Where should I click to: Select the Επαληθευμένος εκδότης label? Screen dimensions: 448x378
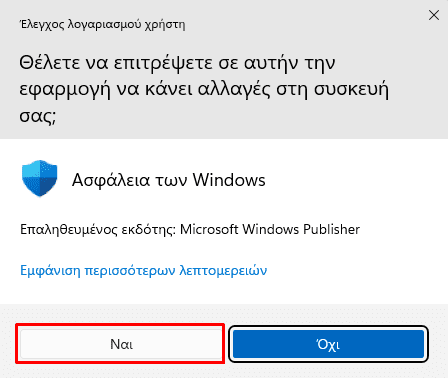[98, 230]
